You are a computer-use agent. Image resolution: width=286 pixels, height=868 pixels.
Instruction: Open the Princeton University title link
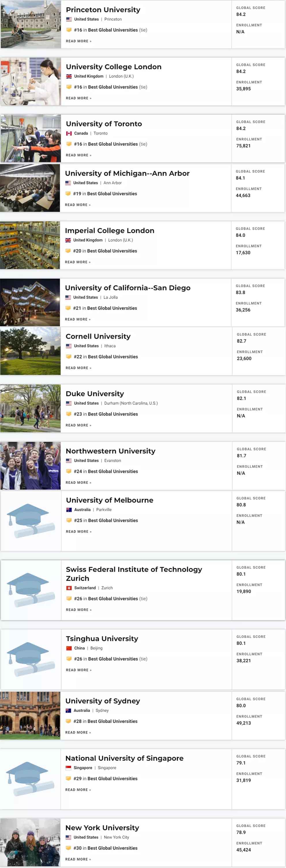tap(103, 10)
